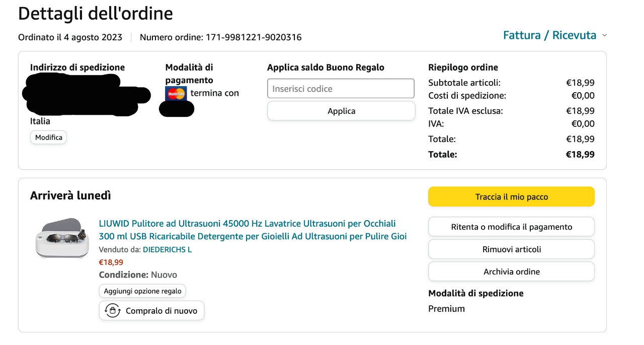
Task: Open the DIEDERICHS L seller link
Action: pos(167,249)
